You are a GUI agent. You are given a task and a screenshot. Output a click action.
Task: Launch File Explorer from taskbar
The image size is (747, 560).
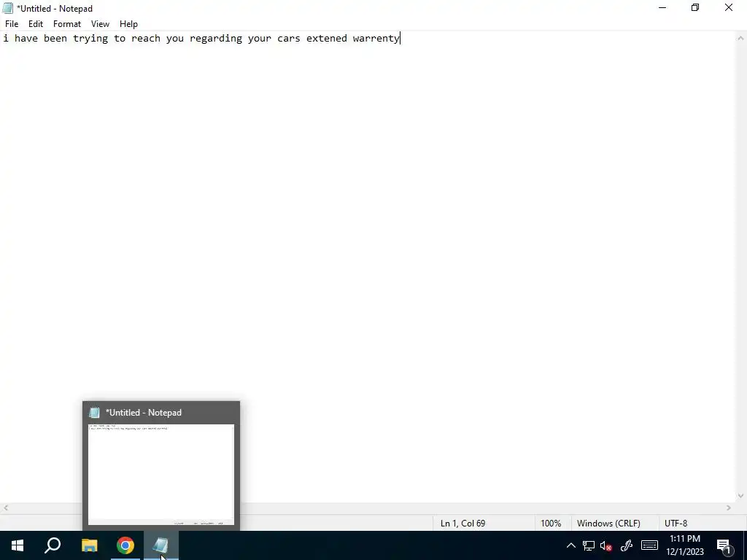(89, 545)
